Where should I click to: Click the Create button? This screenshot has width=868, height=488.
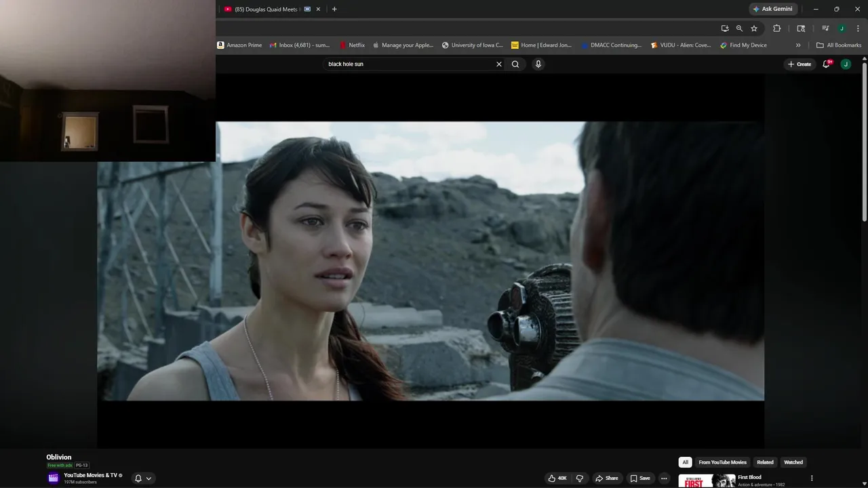click(800, 64)
